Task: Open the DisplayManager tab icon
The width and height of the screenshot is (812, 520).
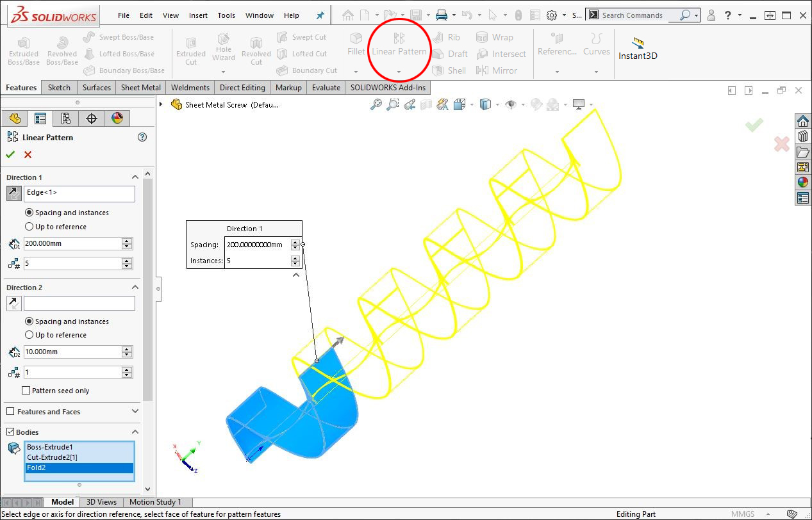Action: pyautogui.click(x=117, y=118)
